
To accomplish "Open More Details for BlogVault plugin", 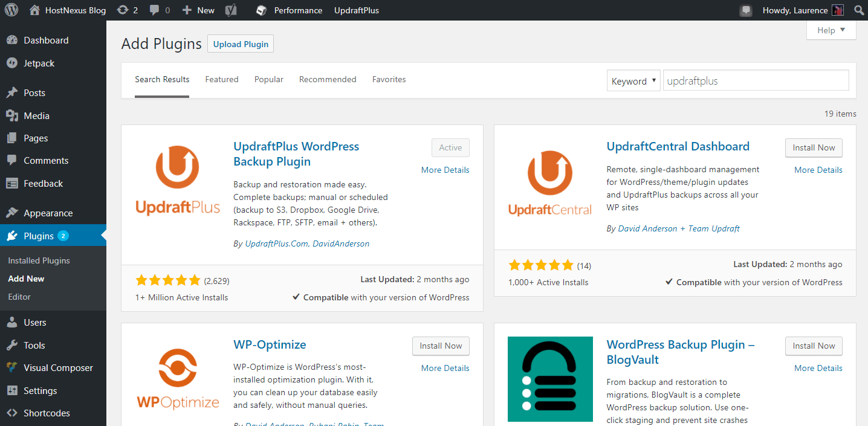I will click(818, 368).
